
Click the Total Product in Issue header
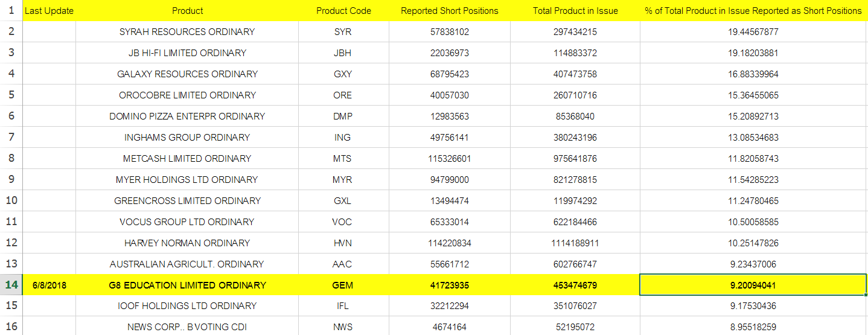click(575, 10)
